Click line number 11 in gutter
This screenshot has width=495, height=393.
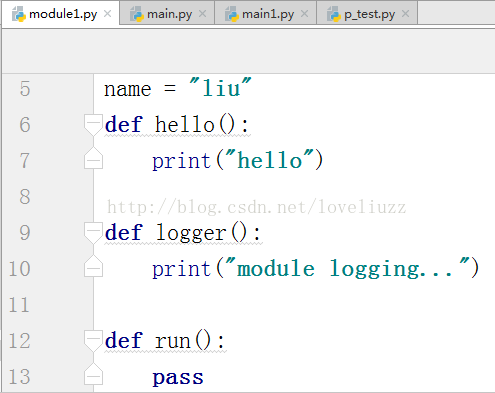point(20,305)
